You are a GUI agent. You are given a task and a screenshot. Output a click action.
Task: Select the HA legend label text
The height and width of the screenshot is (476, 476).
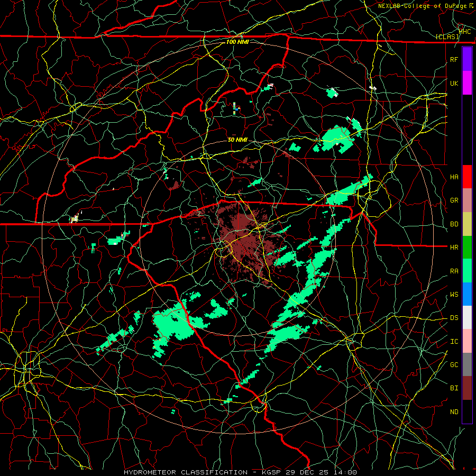pyautogui.click(x=454, y=177)
